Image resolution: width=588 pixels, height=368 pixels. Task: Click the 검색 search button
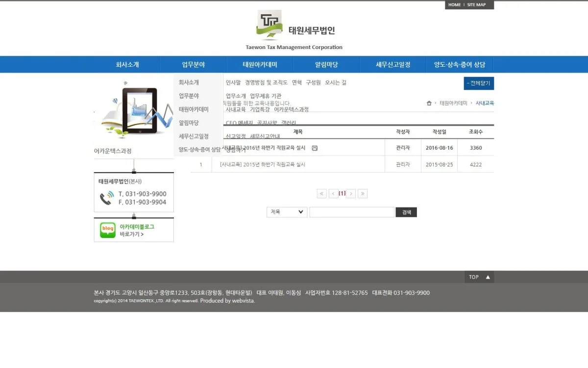[x=406, y=212]
